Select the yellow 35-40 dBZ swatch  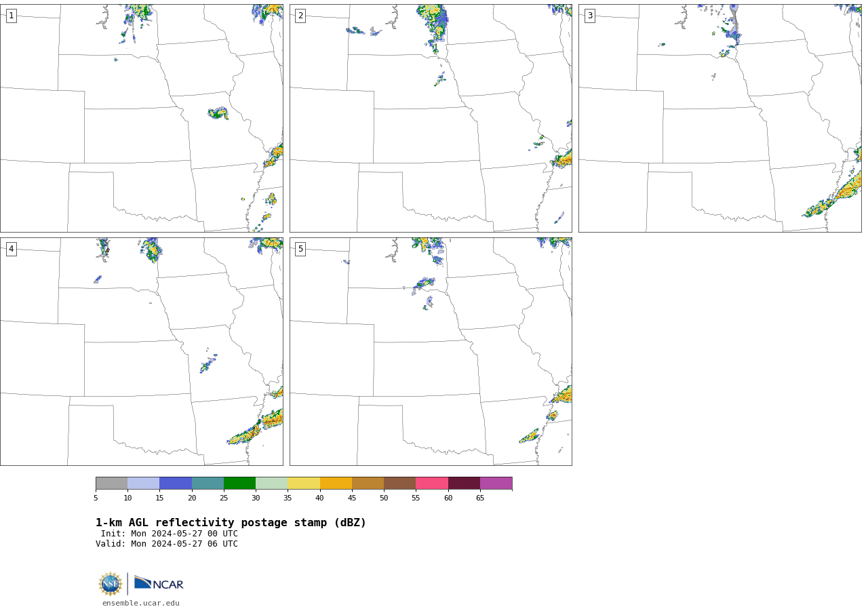click(304, 484)
